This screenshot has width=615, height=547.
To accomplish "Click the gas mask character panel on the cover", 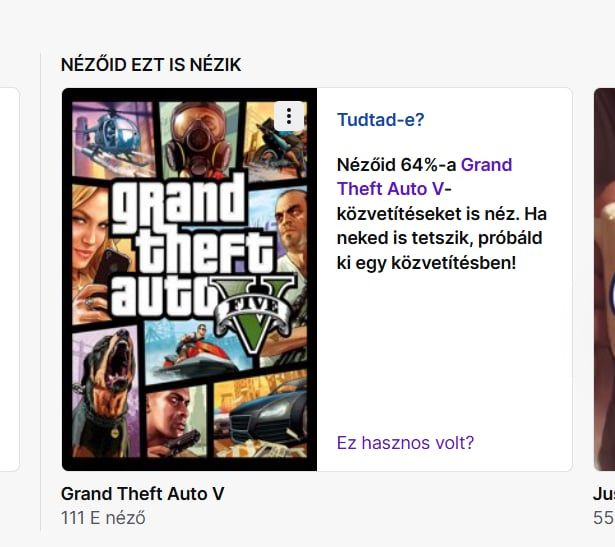I will (x=199, y=139).
